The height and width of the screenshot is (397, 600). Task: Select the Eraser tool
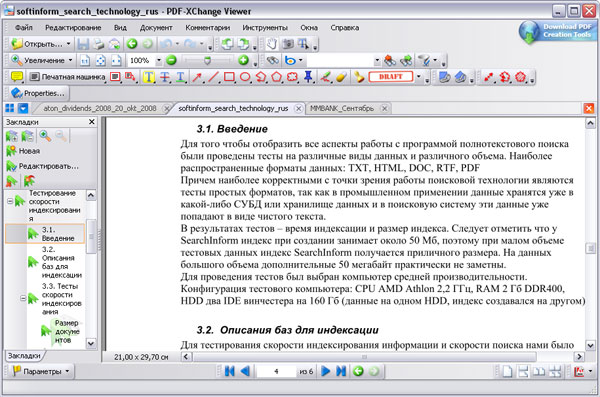pyautogui.click(x=341, y=77)
